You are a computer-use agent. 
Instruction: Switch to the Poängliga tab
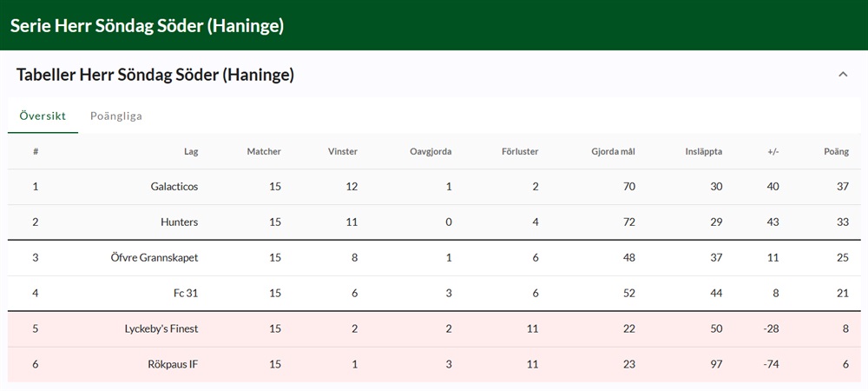coord(116,116)
